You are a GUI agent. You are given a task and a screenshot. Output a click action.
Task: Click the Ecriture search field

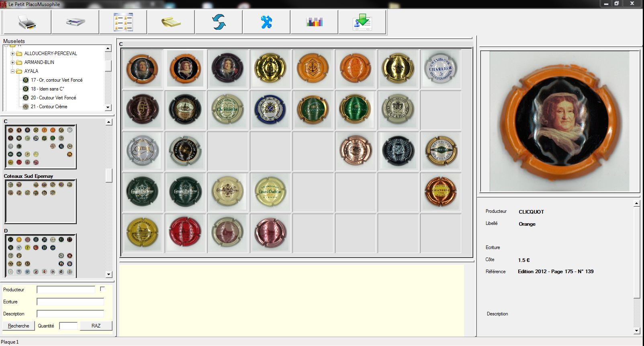tap(70, 302)
